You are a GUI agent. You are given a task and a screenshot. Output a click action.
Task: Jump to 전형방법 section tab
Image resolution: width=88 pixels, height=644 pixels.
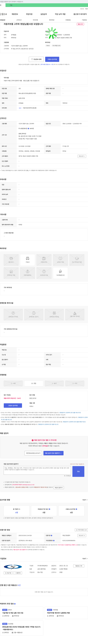tap(68, 20)
